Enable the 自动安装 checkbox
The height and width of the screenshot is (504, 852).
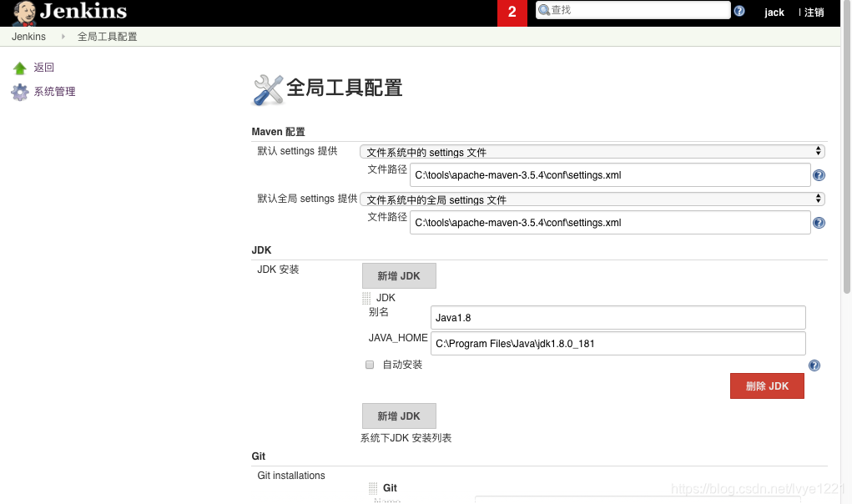coord(370,365)
